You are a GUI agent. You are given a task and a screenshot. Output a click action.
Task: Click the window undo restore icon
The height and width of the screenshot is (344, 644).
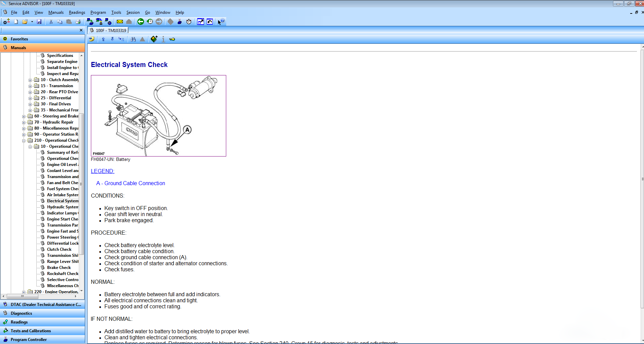[x=210, y=22]
